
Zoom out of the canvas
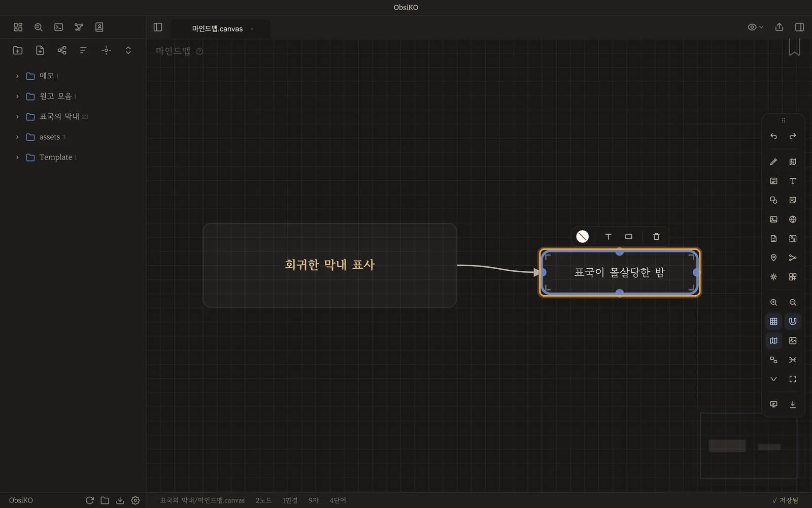tap(793, 302)
